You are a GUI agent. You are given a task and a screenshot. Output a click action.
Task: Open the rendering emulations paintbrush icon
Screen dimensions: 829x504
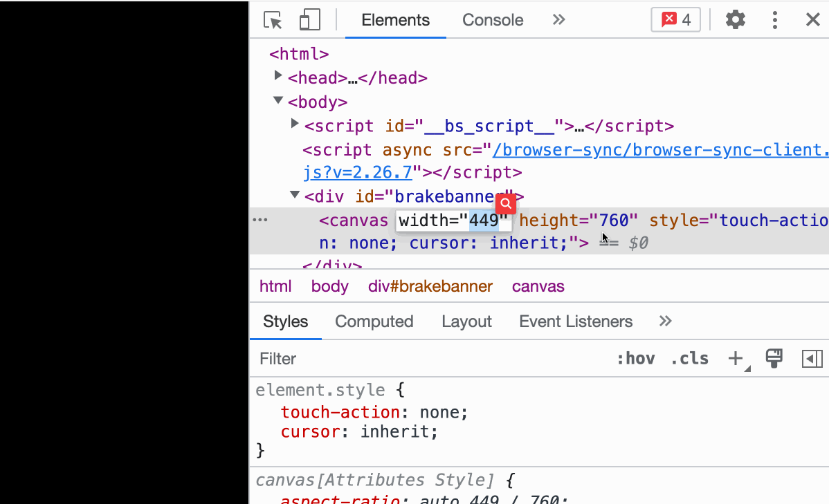[x=774, y=358]
